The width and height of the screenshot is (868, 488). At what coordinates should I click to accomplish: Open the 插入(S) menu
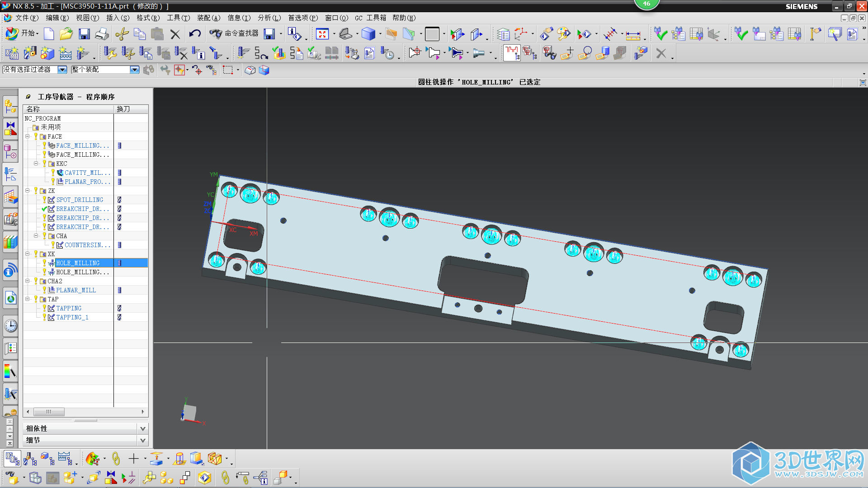click(118, 18)
